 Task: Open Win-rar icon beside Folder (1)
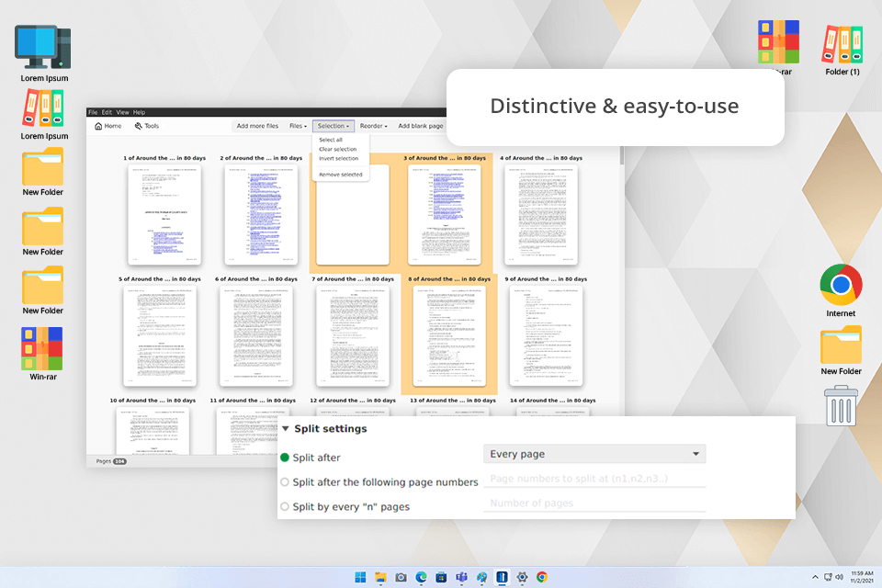coord(778,41)
